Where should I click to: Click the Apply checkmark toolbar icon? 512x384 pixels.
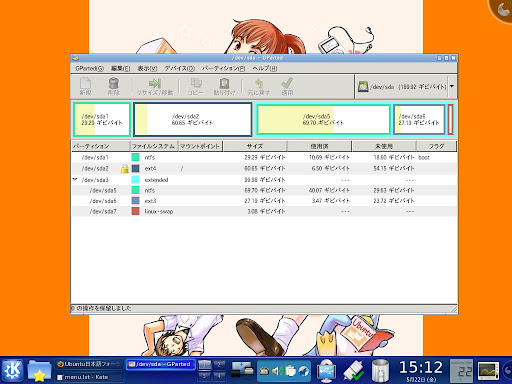pos(287,83)
